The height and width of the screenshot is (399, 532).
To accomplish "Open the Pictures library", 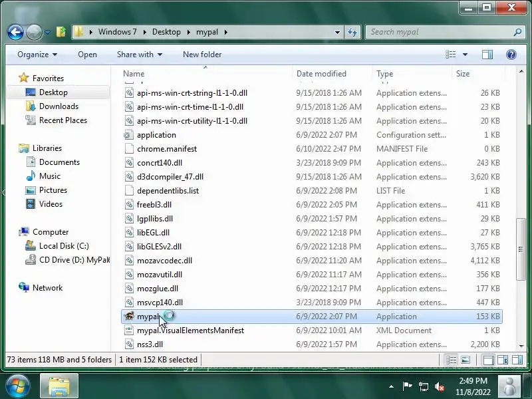I will (53, 190).
